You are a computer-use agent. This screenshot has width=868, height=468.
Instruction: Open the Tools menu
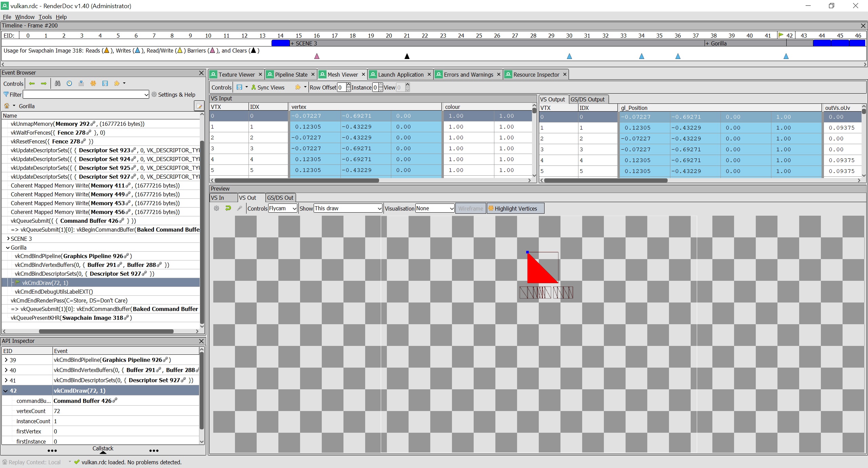(x=45, y=17)
